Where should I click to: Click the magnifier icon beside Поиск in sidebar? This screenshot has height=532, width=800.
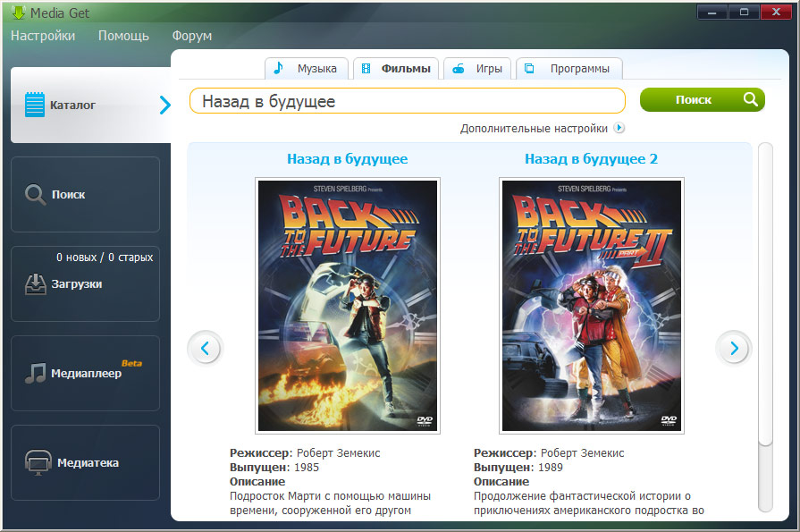pyautogui.click(x=36, y=195)
